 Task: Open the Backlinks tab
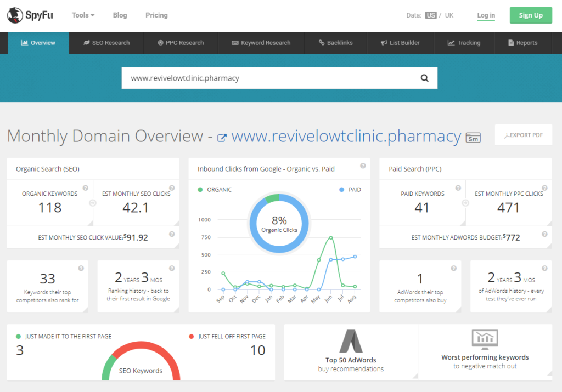(x=336, y=43)
